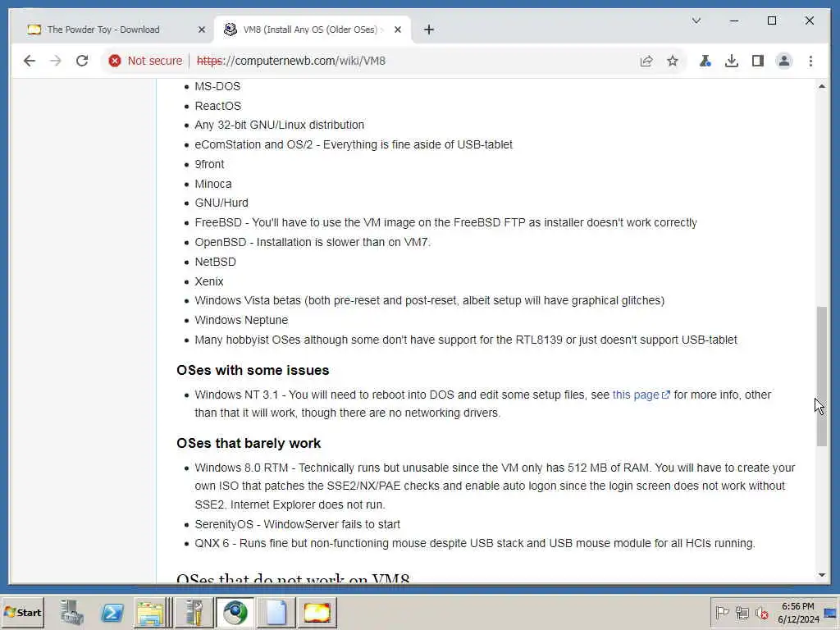Screen dimensions: 840x630
Task: Select the 'ReactOS' list item
Action: coord(218,106)
